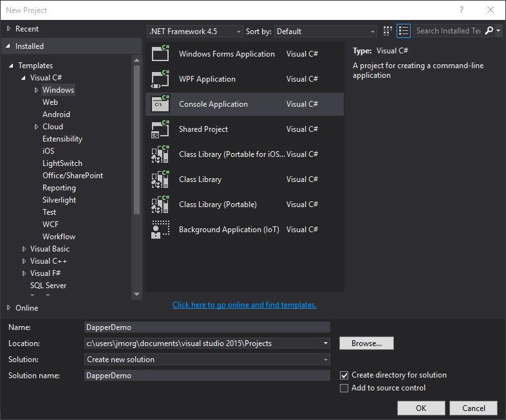Select SQL Server template category
506x420 pixels.
(x=48, y=286)
